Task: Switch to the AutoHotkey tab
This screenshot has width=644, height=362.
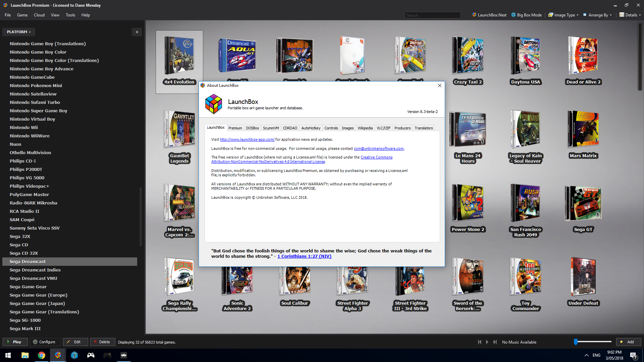Action: pos(311,128)
